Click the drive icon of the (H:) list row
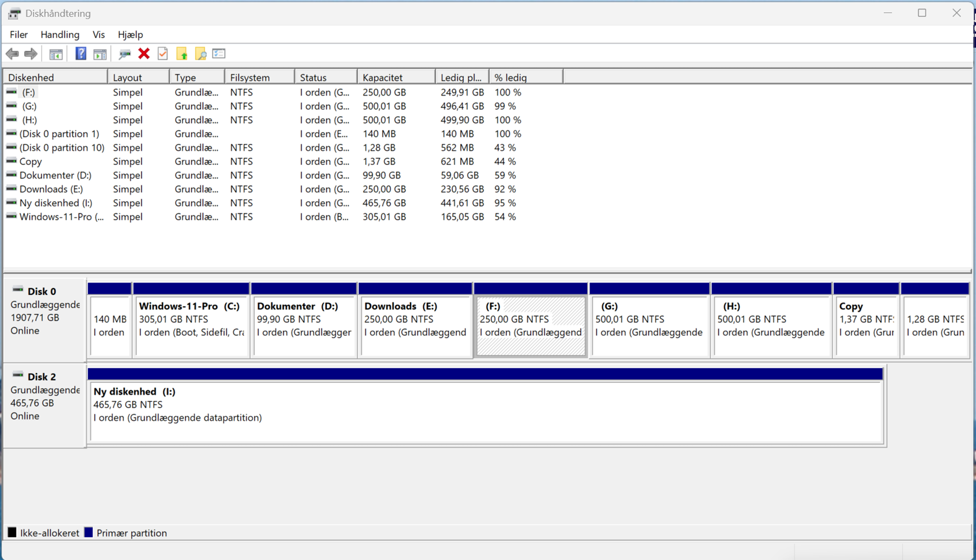 coord(11,120)
